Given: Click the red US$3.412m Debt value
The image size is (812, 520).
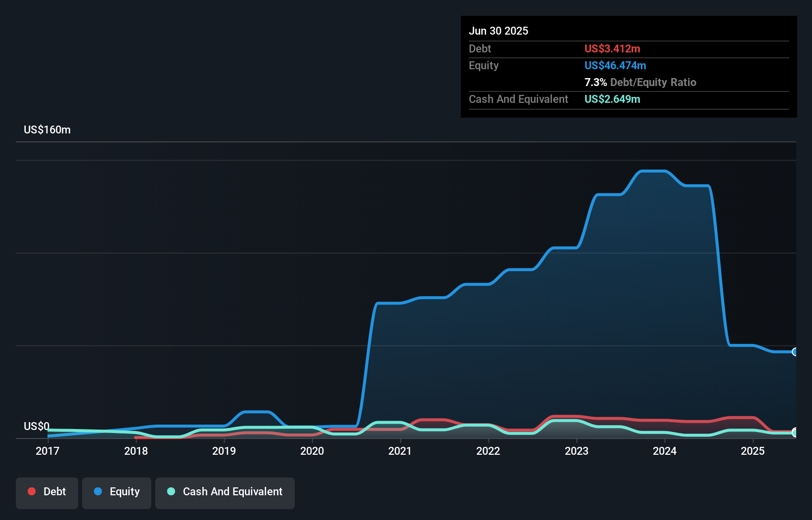Looking at the screenshot, I should click(x=612, y=48).
